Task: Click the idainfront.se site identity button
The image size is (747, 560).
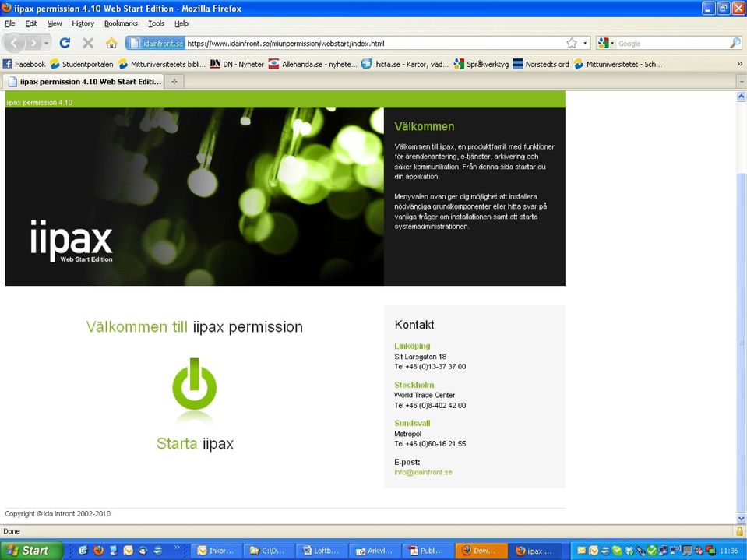Action: pos(155,44)
